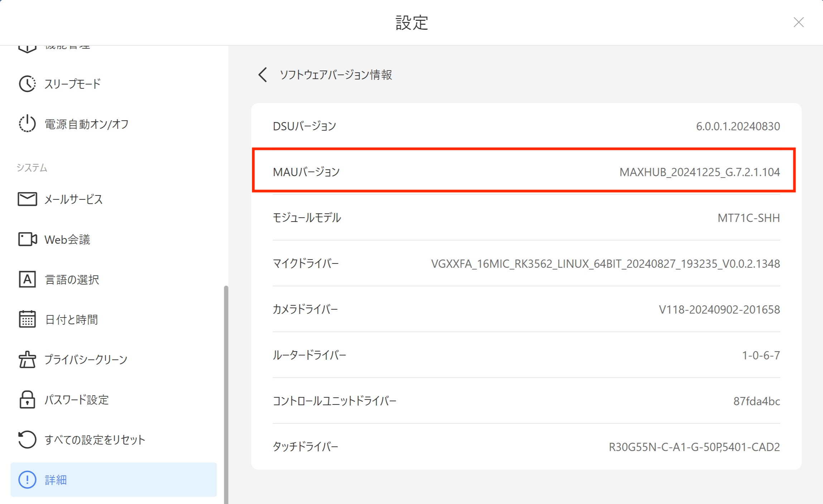Go back from ソフトウェアバージョン情報 page
This screenshot has height=504, width=823.
click(x=263, y=75)
